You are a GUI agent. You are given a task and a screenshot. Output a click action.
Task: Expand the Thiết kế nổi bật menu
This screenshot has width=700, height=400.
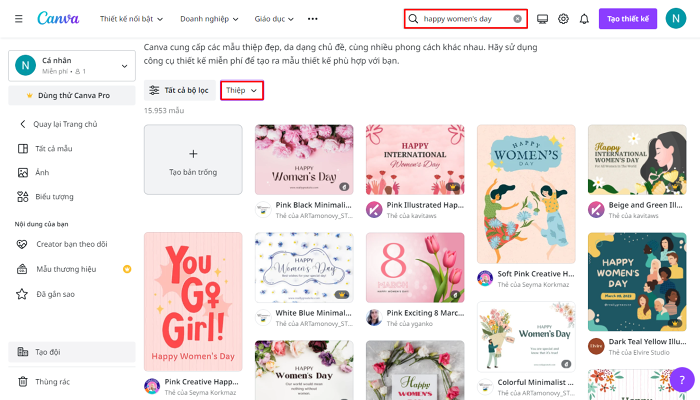(131, 19)
